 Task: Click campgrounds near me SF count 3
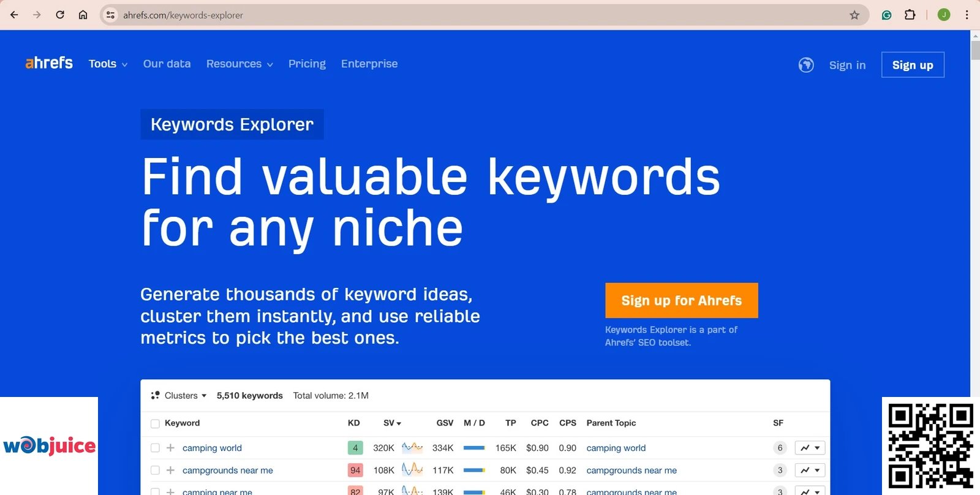tap(780, 470)
